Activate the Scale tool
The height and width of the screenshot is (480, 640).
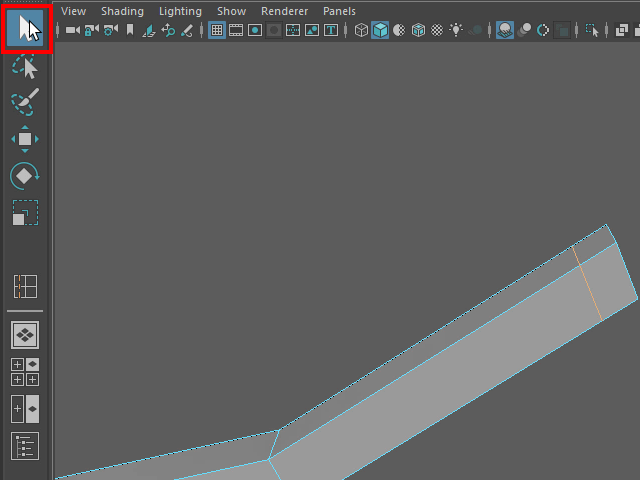[25, 213]
